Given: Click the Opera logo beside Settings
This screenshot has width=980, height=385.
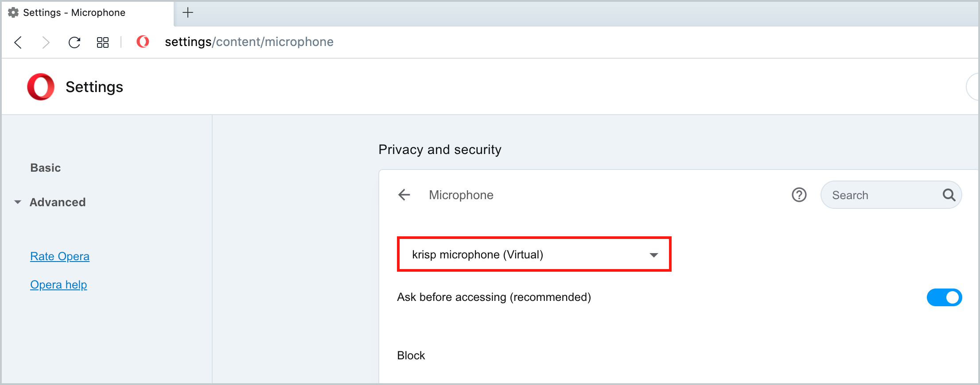Looking at the screenshot, I should pyautogui.click(x=41, y=87).
